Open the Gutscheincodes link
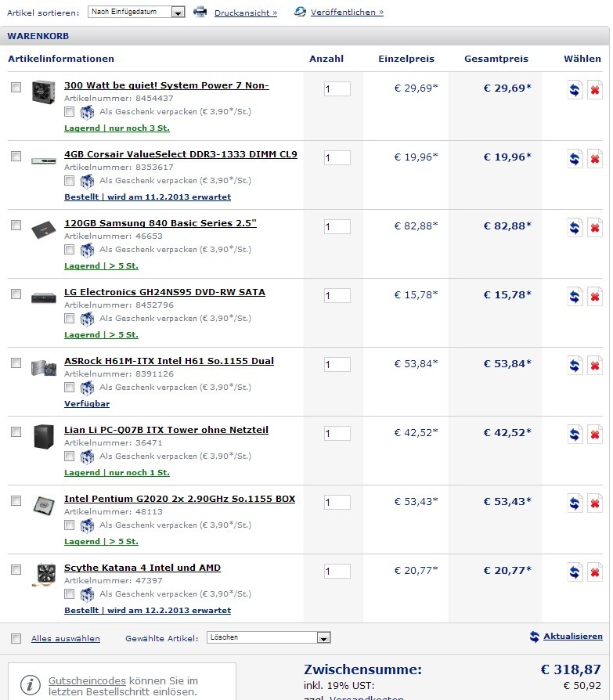Viewport: 613px width, 700px height. pos(87,680)
